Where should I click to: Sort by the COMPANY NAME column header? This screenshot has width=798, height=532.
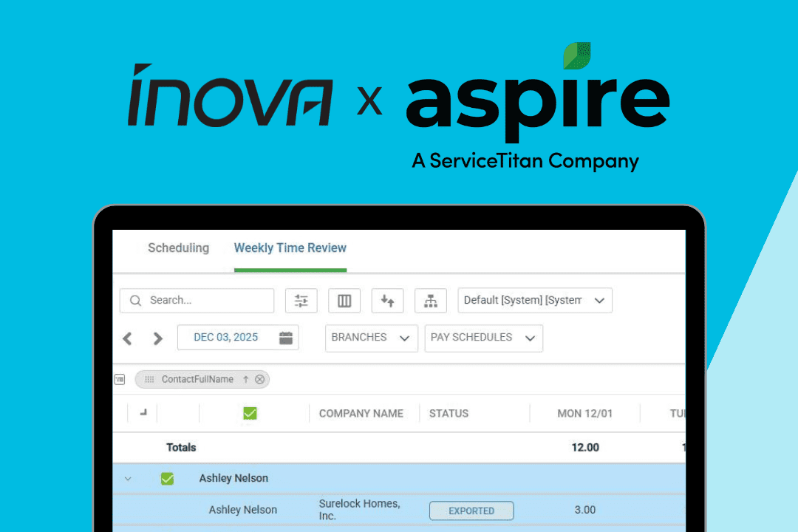(361, 414)
